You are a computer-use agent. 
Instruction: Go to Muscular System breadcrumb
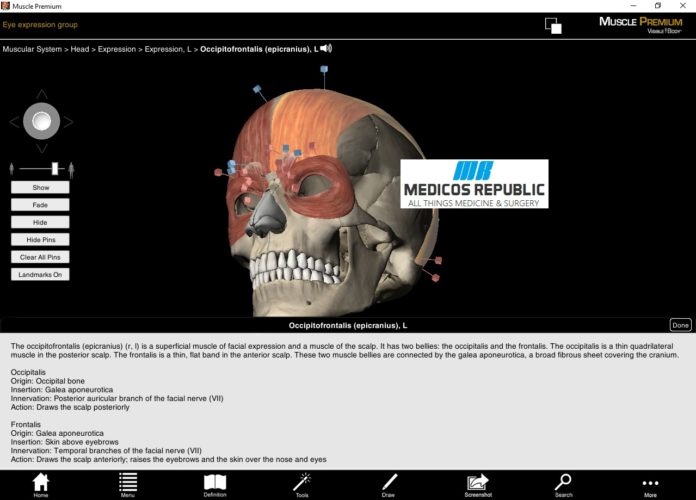pos(32,49)
